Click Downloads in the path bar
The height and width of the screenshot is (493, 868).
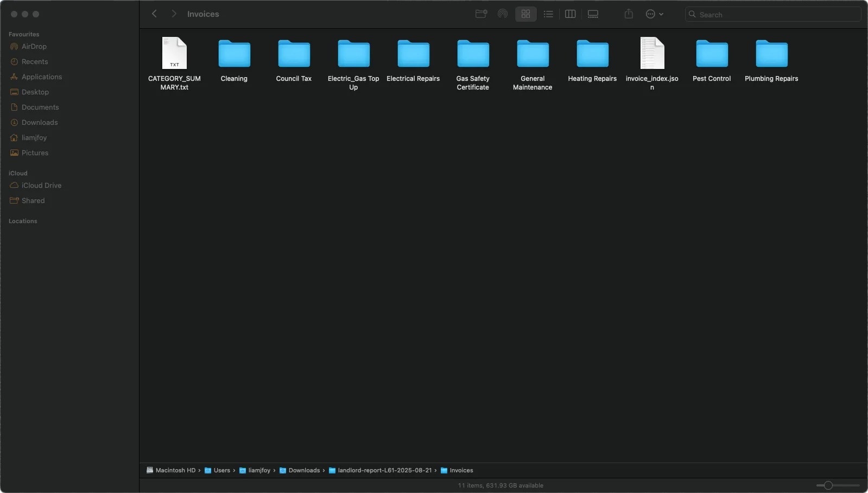point(300,470)
